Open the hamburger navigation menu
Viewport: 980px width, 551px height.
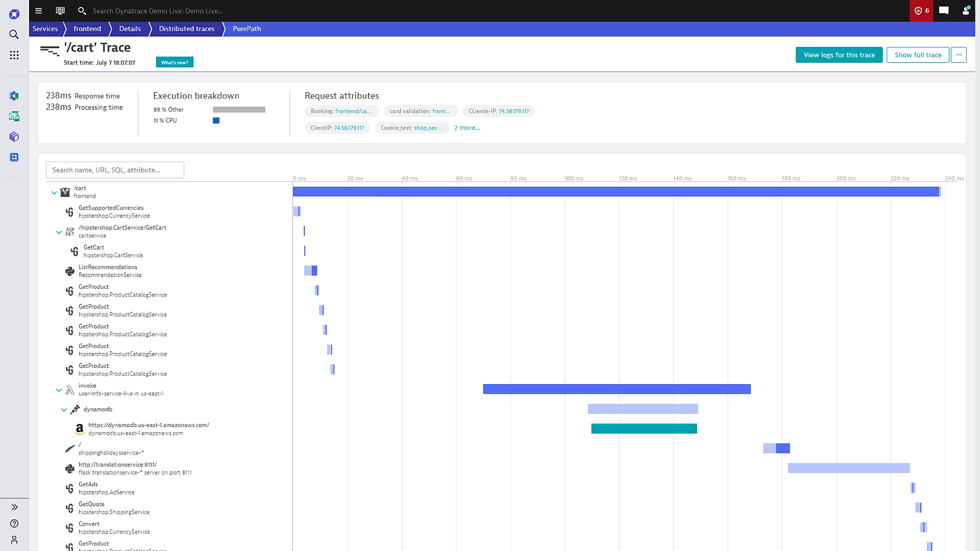38,11
